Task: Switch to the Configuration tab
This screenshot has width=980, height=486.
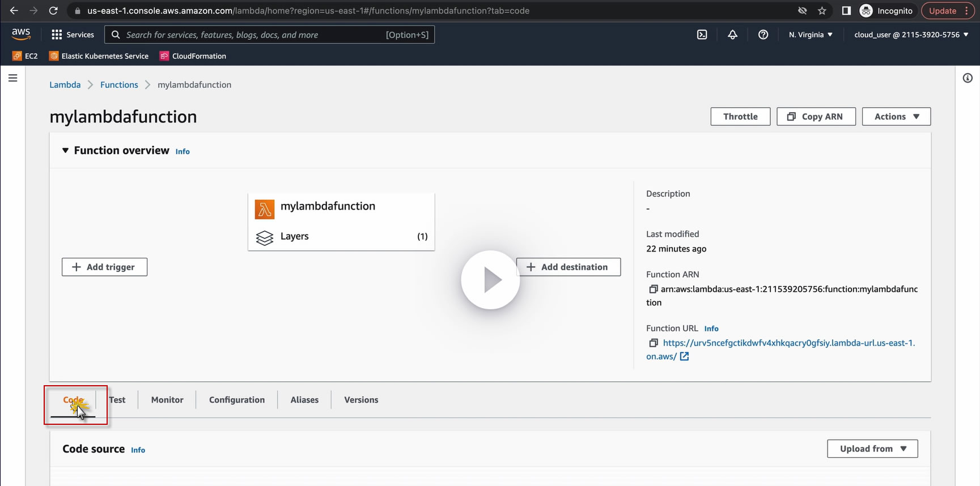Action: click(x=237, y=400)
